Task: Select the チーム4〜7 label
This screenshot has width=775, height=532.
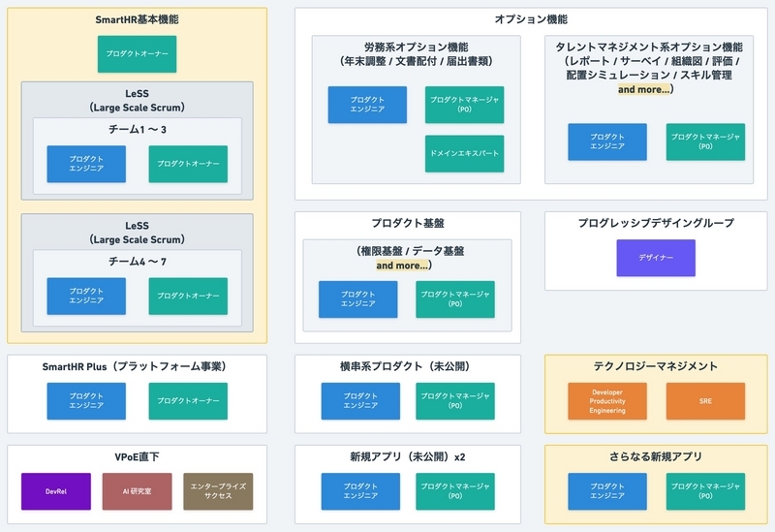Action: [x=137, y=262]
